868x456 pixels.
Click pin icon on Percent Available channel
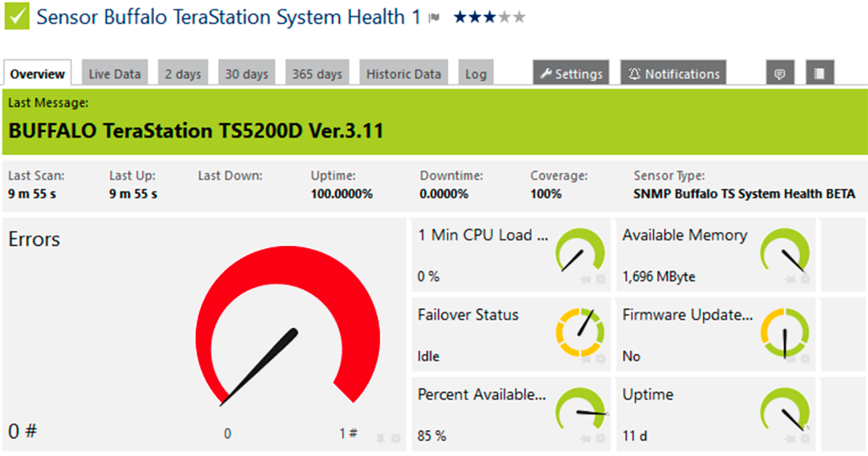coord(586,439)
